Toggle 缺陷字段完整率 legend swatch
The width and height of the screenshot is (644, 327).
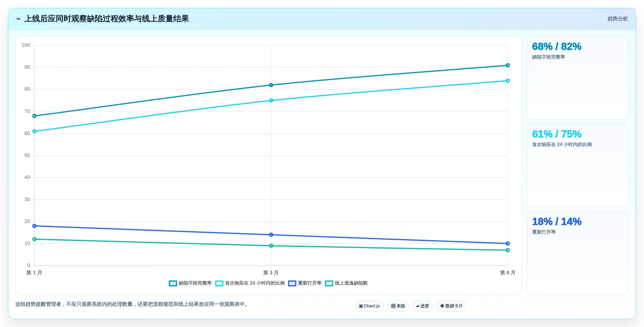[x=173, y=283]
